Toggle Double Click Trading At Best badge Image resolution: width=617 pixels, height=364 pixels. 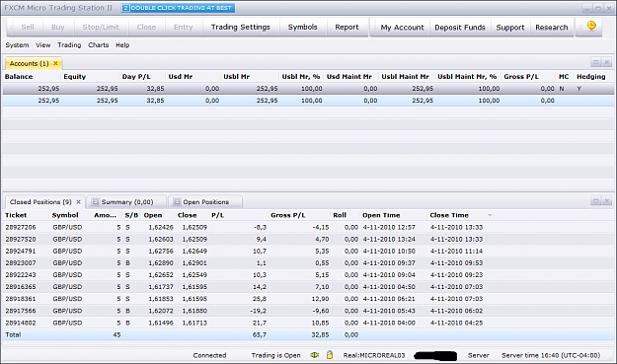[x=178, y=8]
